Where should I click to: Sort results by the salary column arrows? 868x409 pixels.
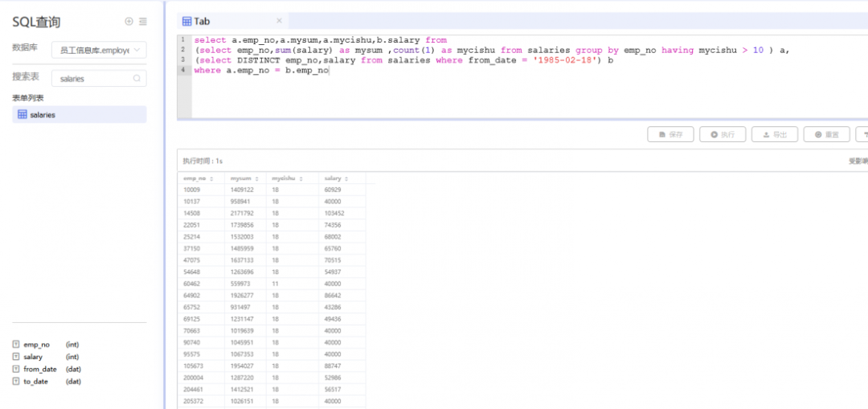click(x=346, y=178)
